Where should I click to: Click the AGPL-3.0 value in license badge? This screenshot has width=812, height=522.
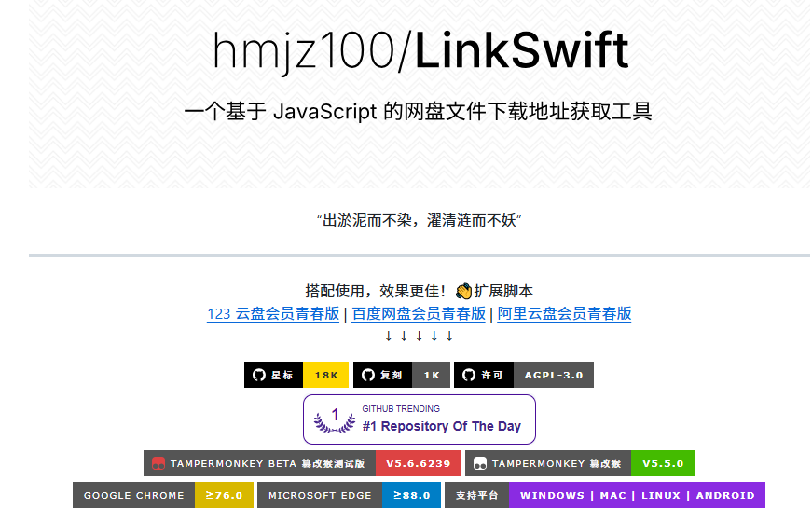point(554,375)
